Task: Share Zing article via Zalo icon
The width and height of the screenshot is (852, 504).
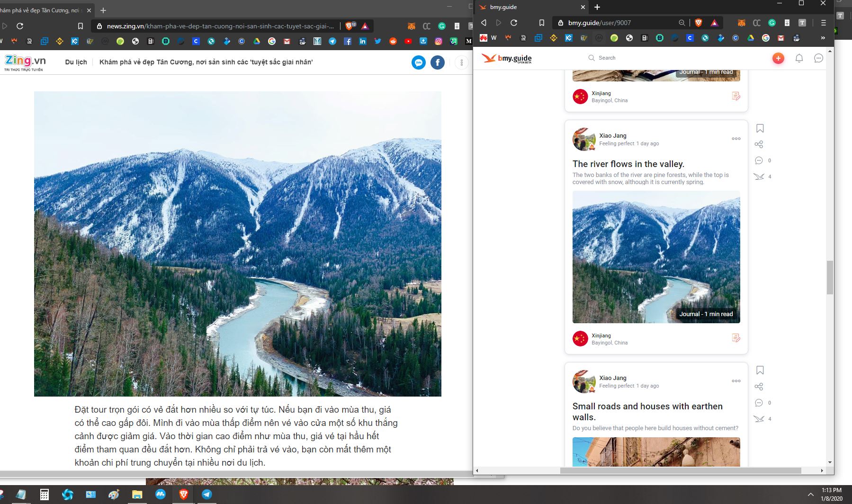Action: click(418, 62)
